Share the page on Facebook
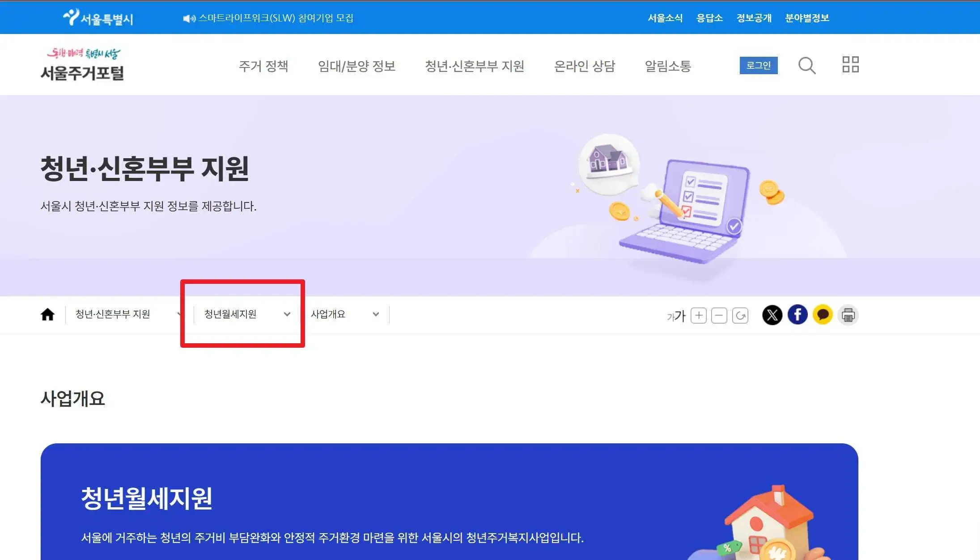Image resolution: width=980 pixels, height=560 pixels. (x=798, y=315)
